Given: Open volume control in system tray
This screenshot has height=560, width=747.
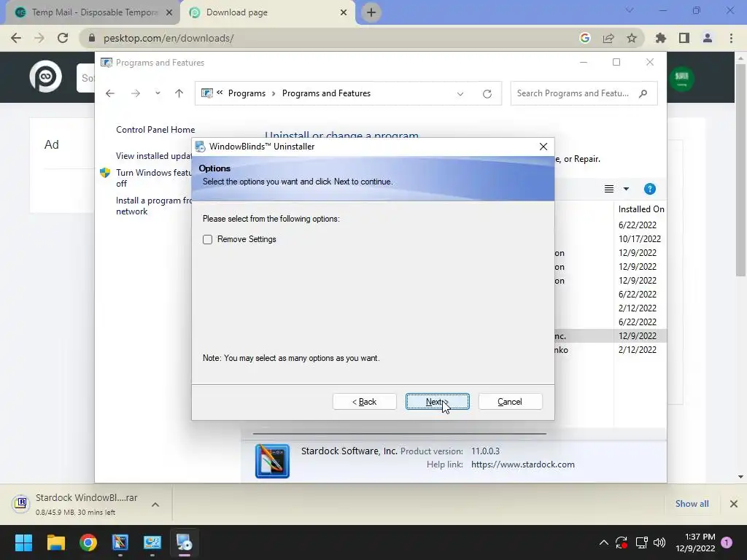Looking at the screenshot, I should pos(659,542).
